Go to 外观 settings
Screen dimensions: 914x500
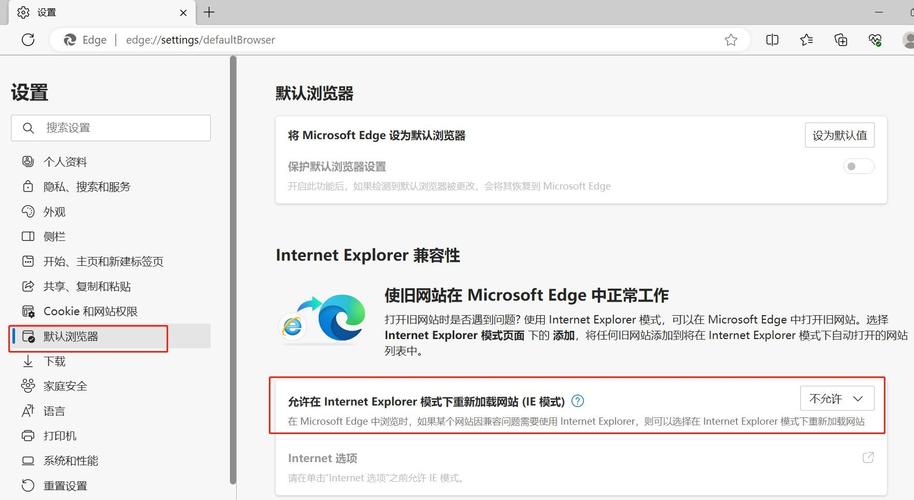(54, 212)
